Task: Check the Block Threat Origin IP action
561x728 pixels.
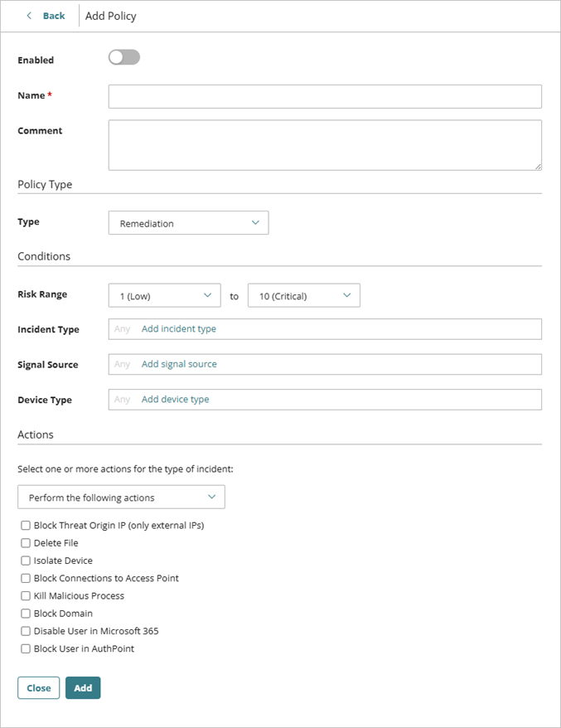Action: 26,525
